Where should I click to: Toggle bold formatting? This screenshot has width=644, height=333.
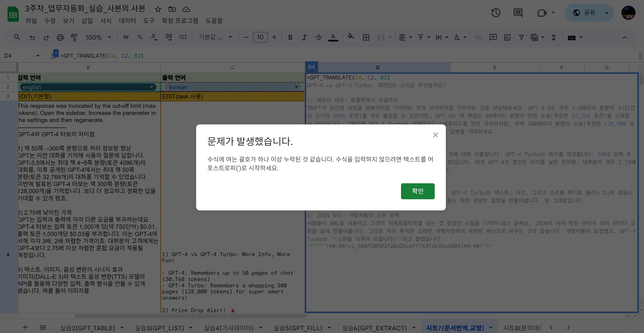[x=290, y=38]
